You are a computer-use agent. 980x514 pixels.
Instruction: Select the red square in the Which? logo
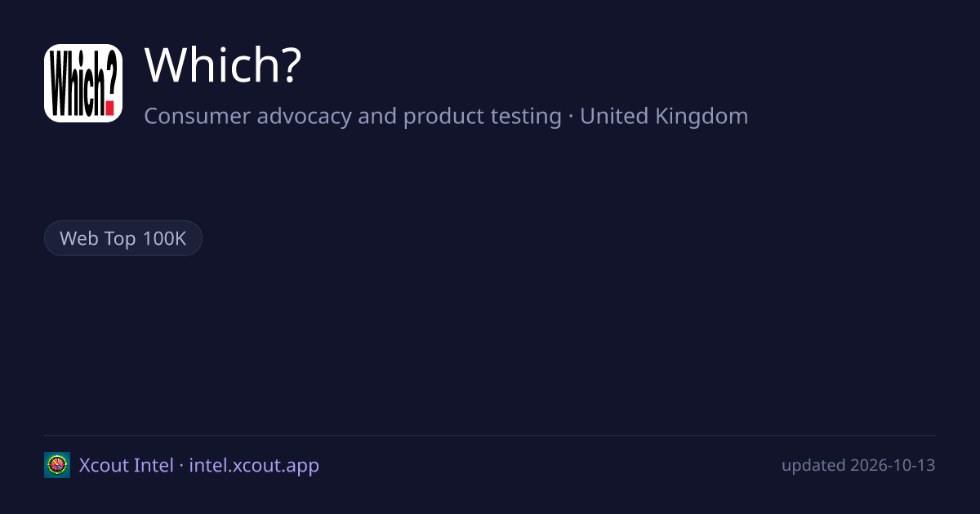click(110, 106)
